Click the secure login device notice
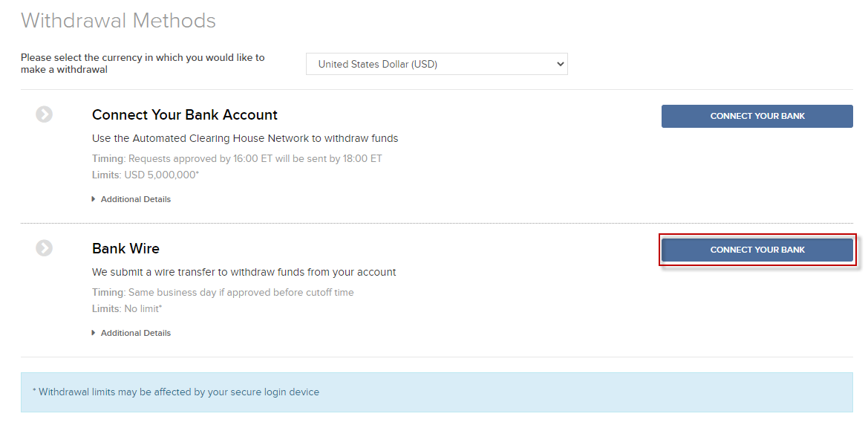 click(437, 392)
